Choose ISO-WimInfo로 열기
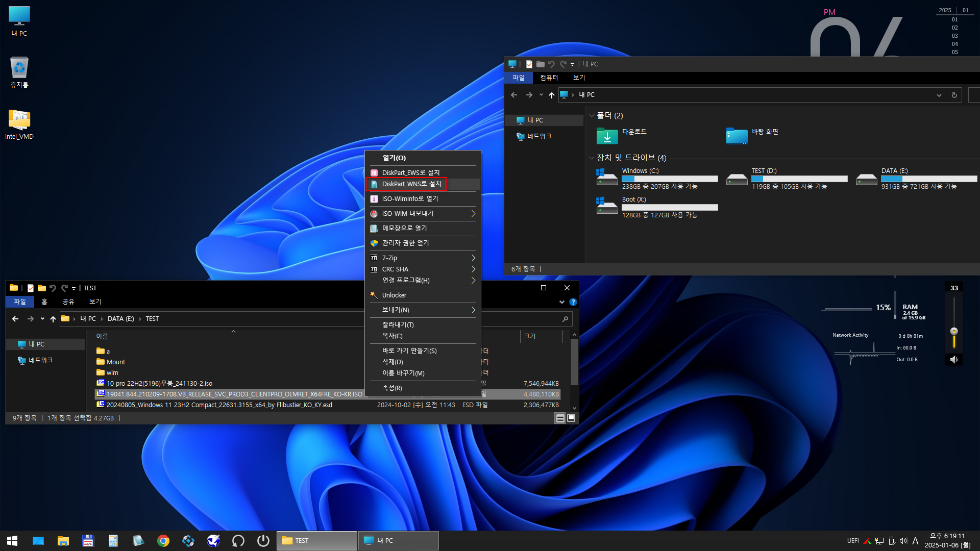 pos(423,199)
